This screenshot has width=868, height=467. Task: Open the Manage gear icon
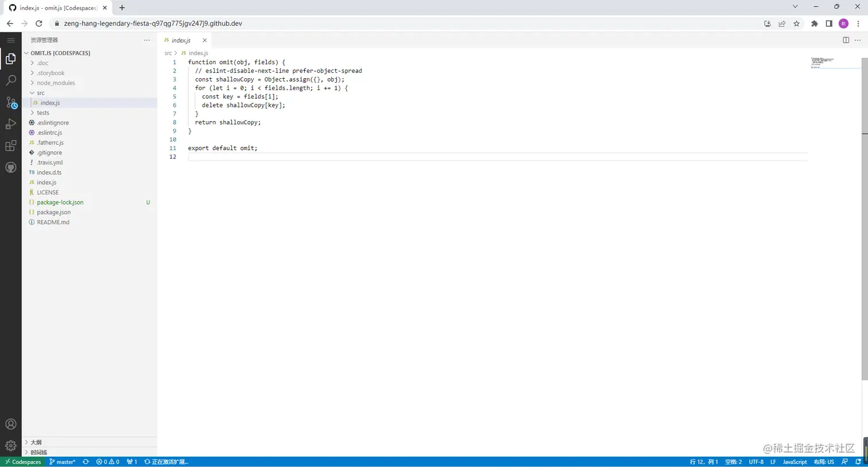pos(10,446)
